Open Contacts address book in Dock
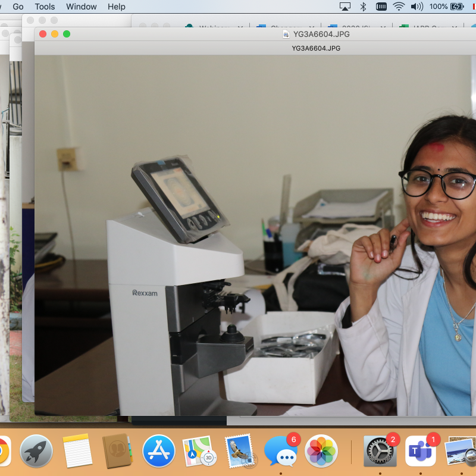This screenshot has width=476, height=476. coord(117,451)
